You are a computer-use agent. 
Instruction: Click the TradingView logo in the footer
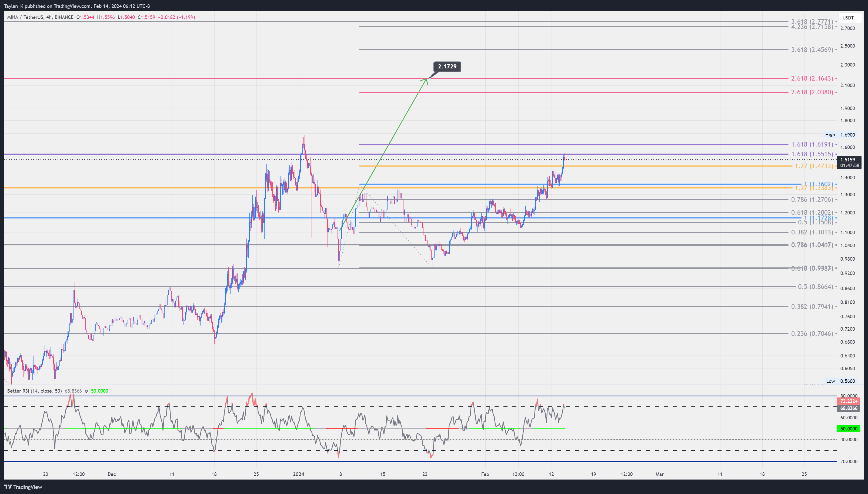23,487
